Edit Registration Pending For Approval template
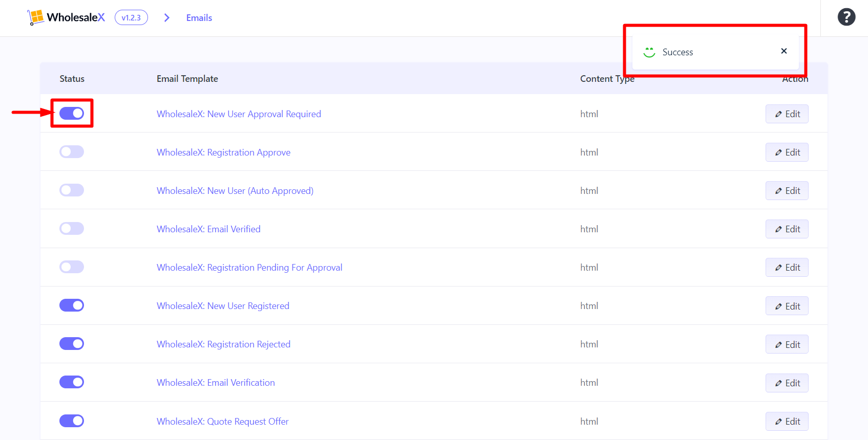This screenshot has width=868, height=440. (787, 268)
